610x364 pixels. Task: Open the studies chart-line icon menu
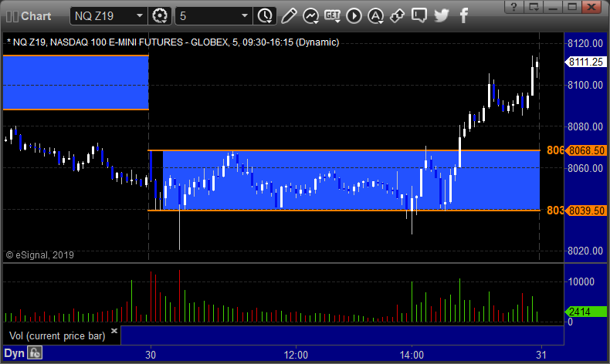click(311, 16)
